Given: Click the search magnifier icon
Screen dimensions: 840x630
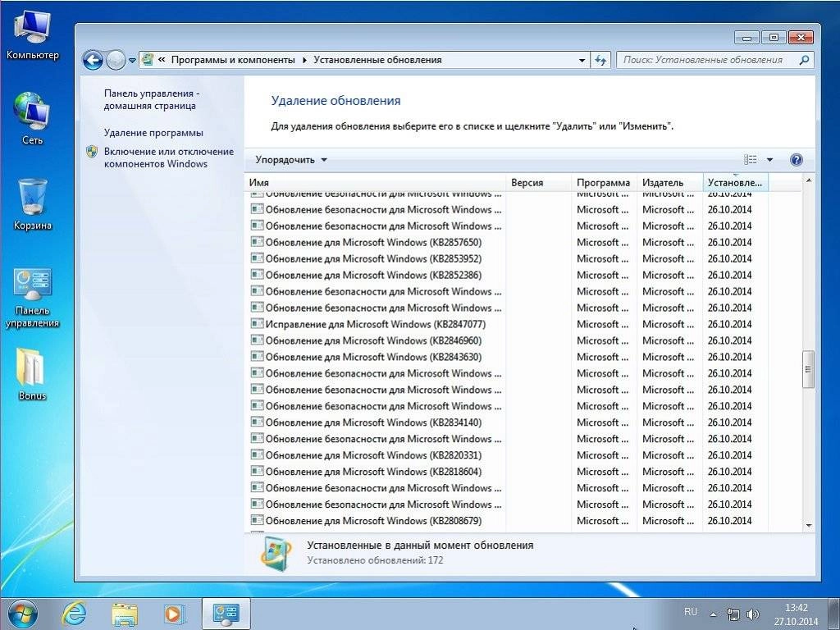Looking at the screenshot, I should click(x=804, y=60).
